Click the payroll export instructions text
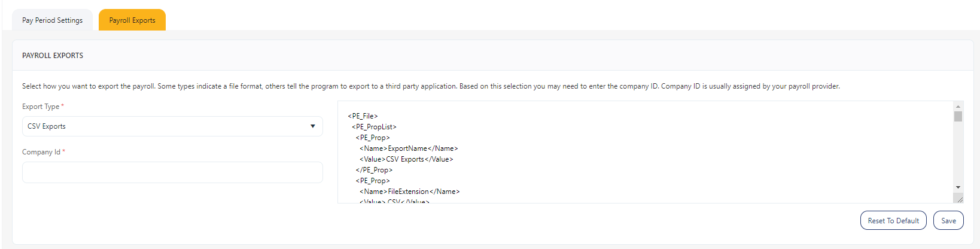This screenshot has width=980, height=249. (431, 86)
